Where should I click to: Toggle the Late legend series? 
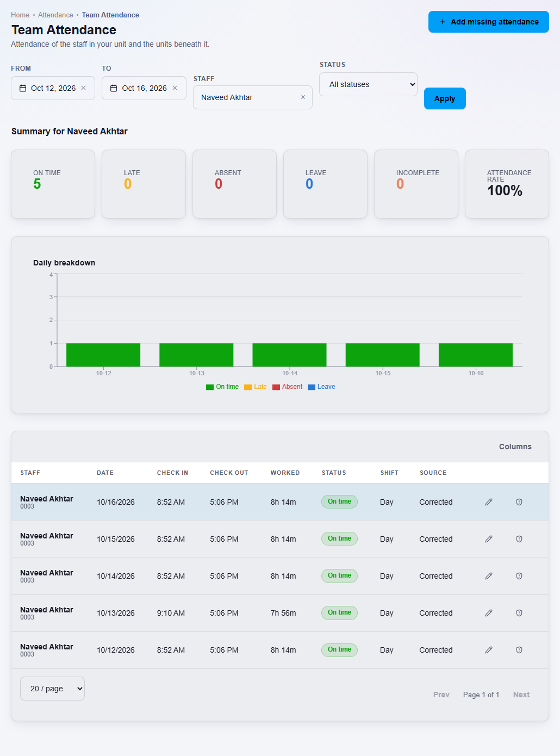256,387
